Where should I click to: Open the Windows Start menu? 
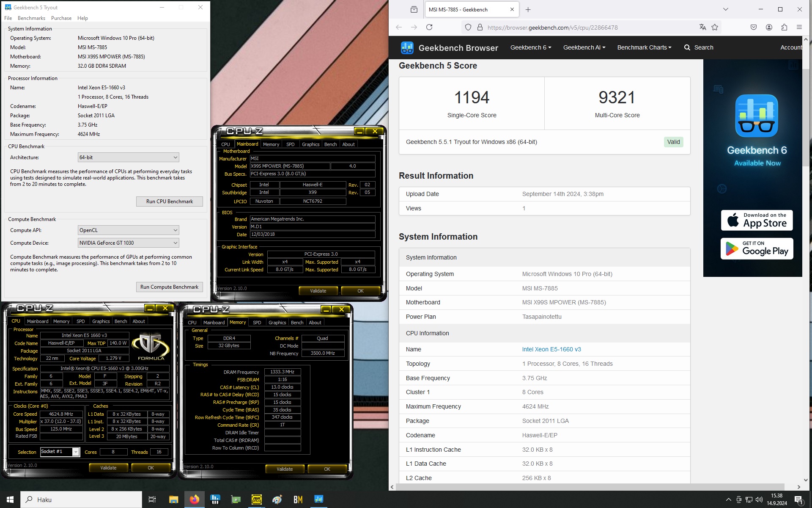coord(10,500)
